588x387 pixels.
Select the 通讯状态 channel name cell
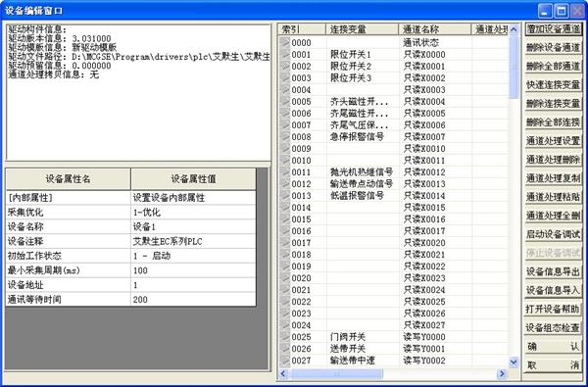click(434, 43)
